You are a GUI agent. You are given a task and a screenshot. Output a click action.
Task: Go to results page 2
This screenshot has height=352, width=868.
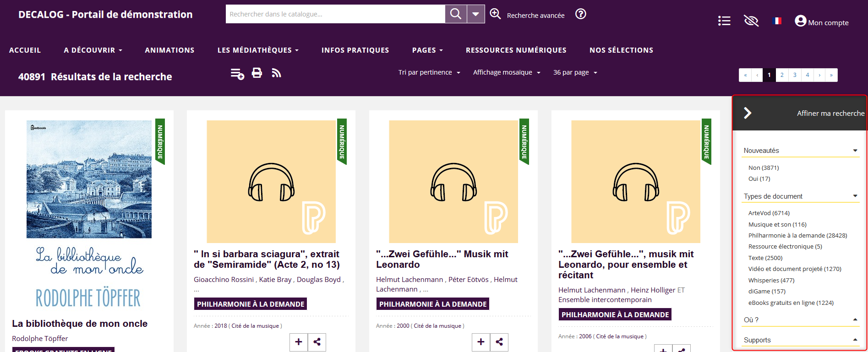pos(782,75)
